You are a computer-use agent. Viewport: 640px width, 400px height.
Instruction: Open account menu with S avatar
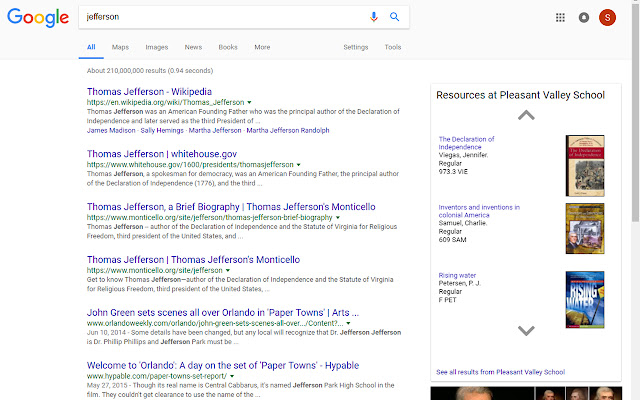click(x=607, y=18)
